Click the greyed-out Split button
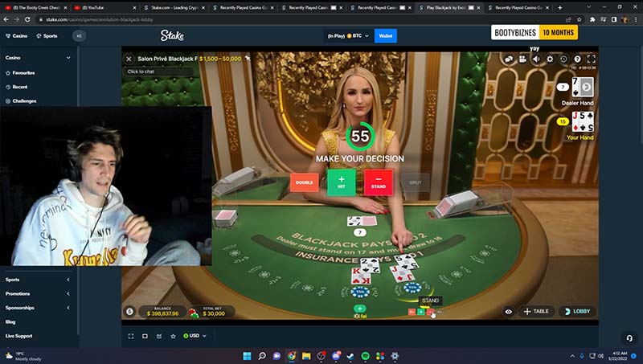The image size is (643, 364). click(415, 182)
